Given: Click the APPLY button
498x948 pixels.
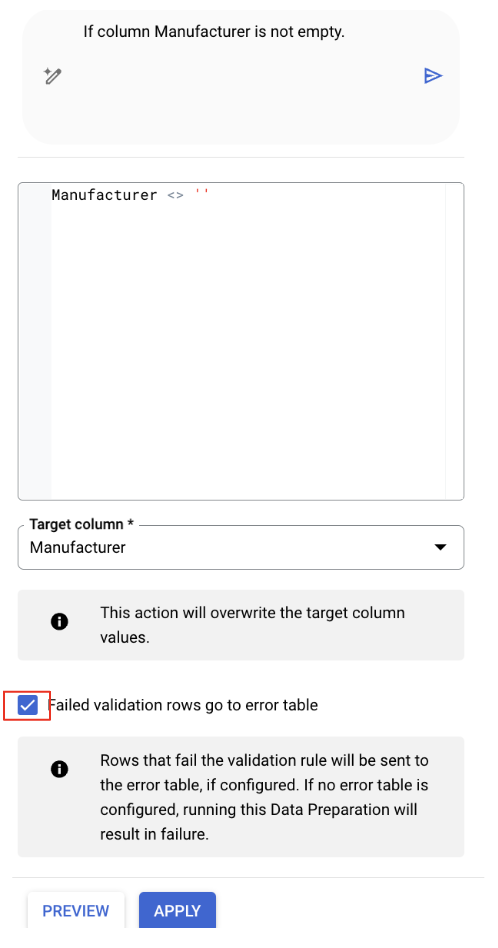Looking at the screenshot, I should (177, 911).
